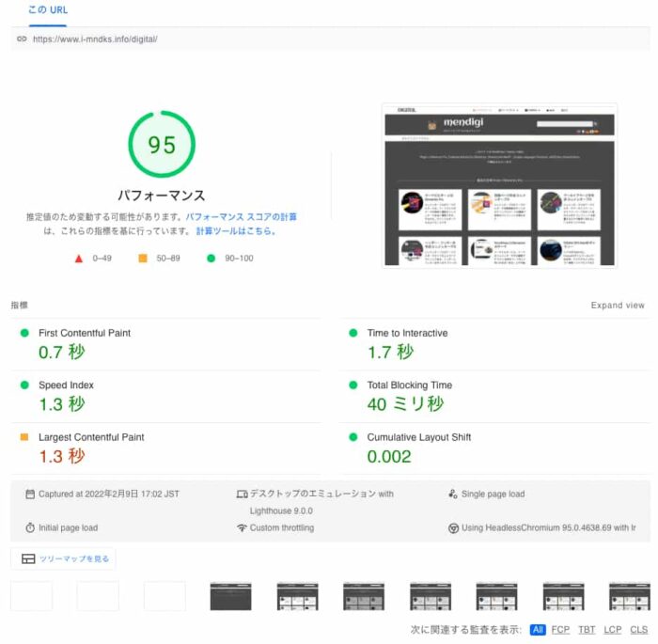Click the performance score gauge showing 95
Screen dimensions: 658x644
pyautogui.click(x=162, y=145)
